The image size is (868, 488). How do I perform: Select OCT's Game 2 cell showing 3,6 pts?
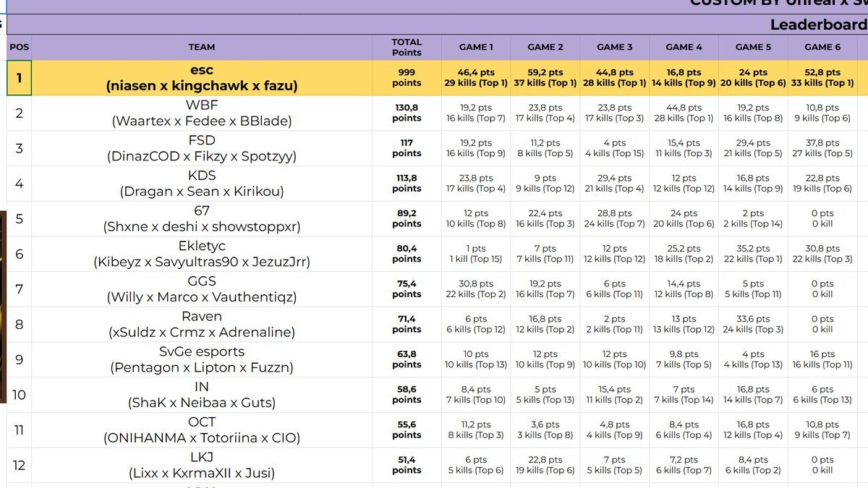(x=545, y=430)
